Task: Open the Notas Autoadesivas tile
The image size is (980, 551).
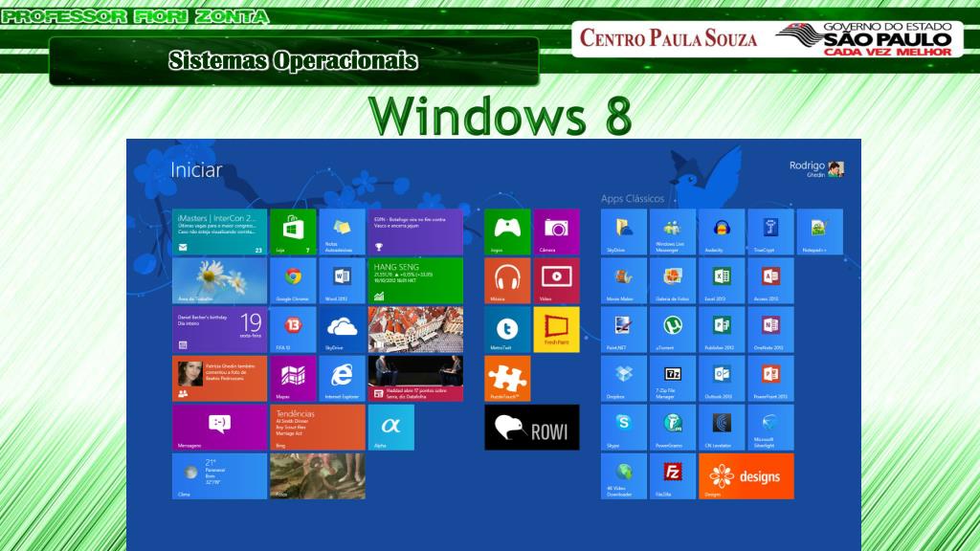Action: [x=342, y=231]
